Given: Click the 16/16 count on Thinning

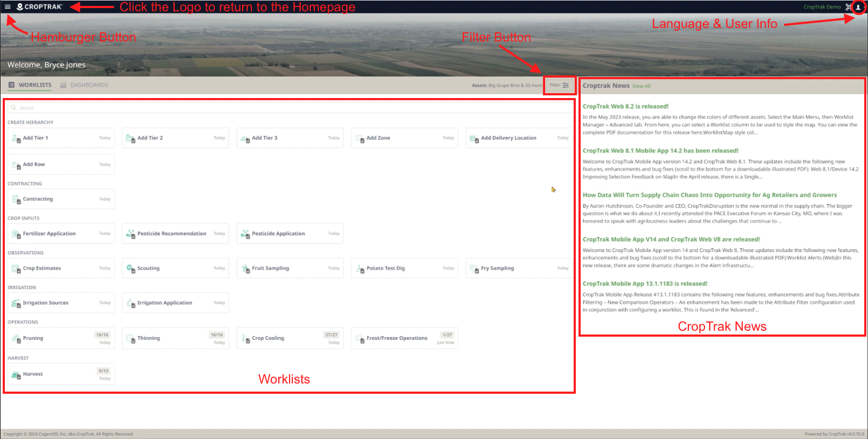Looking at the screenshot, I should (217, 335).
